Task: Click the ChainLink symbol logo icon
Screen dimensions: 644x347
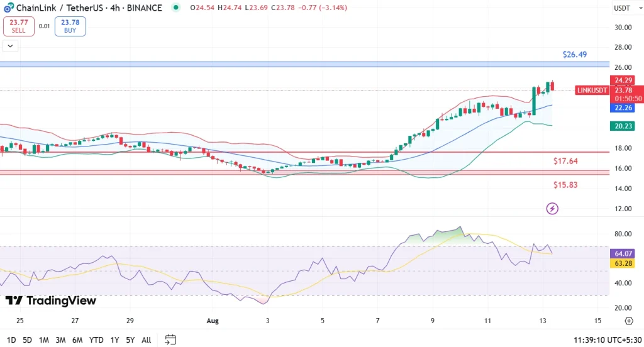Action: coord(8,8)
